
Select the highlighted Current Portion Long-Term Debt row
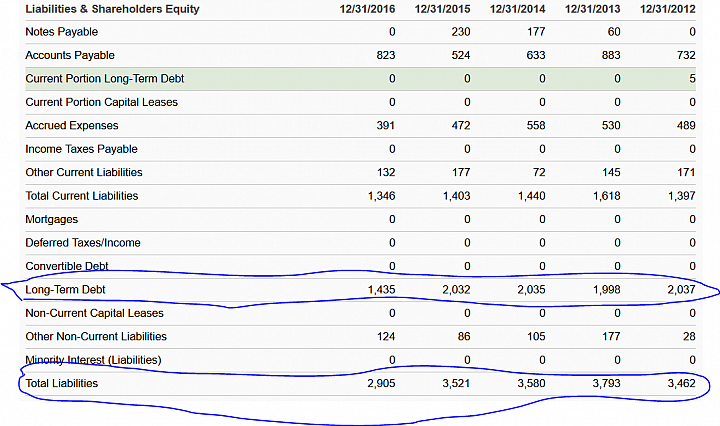click(x=360, y=79)
